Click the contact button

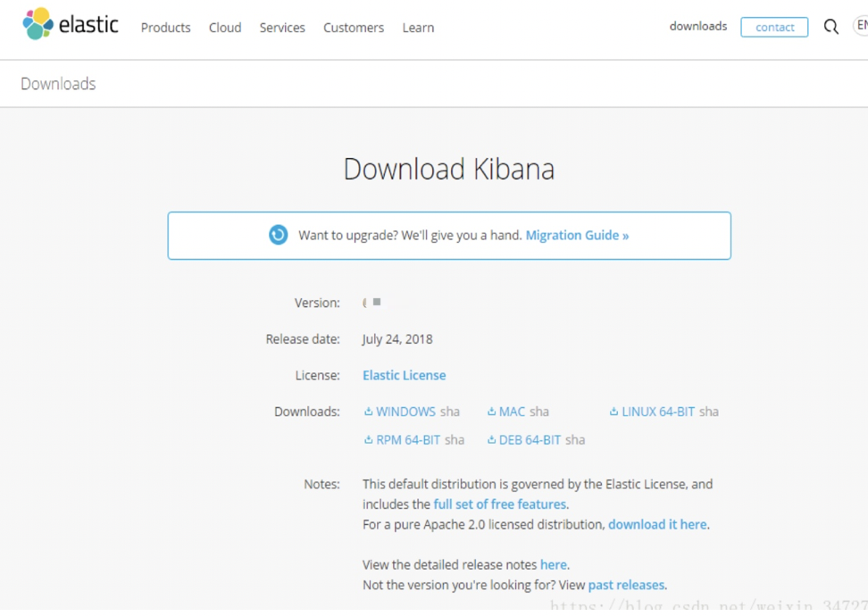click(774, 27)
